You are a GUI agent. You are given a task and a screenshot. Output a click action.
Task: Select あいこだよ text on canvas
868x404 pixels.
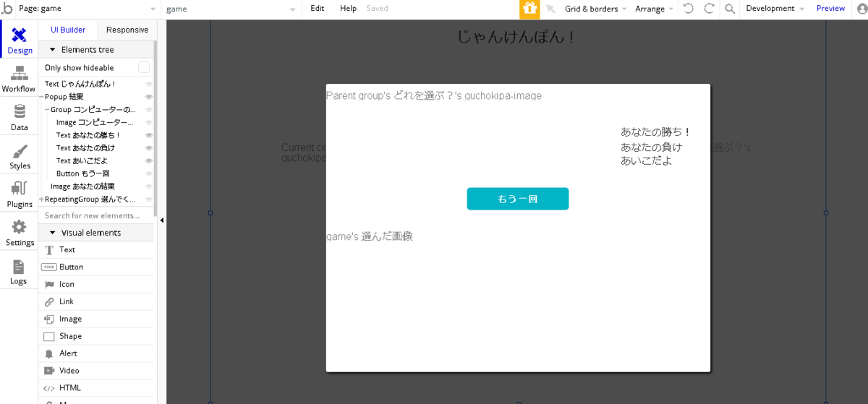coord(647,160)
